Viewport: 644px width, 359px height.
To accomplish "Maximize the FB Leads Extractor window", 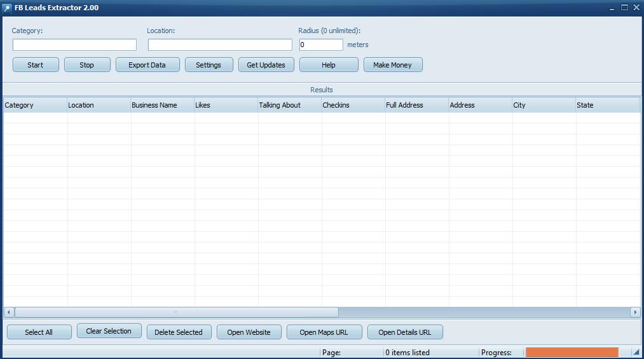I will coord(624,8).
